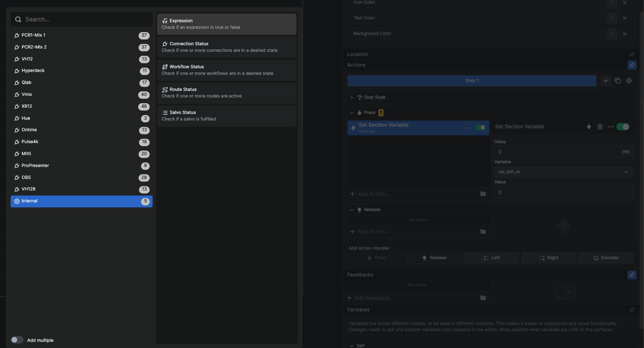Open the Icon Color picker swatch
The image size is (644, 348).
(612, 3)
